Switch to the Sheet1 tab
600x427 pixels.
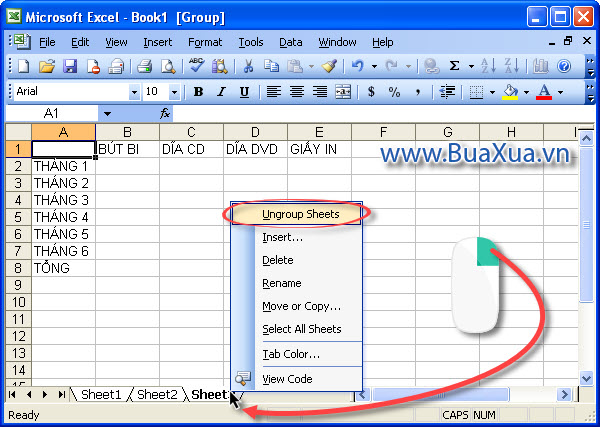point(101,394)
